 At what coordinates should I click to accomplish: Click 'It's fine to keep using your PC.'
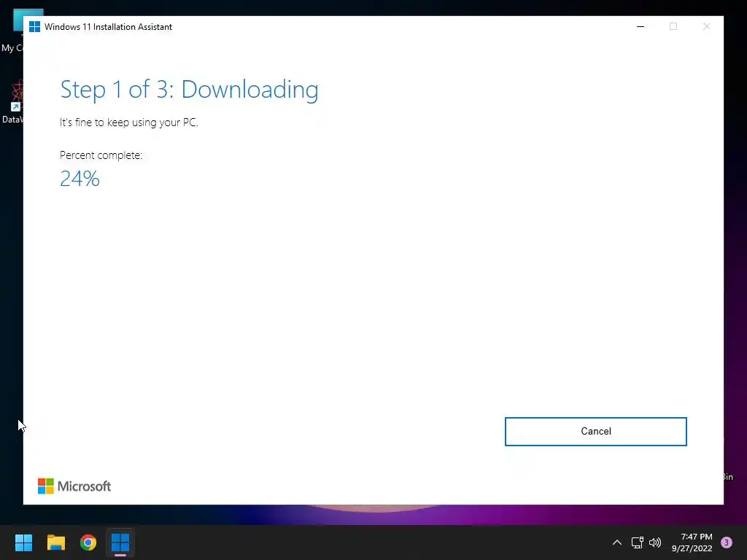(x=128, y=122)
